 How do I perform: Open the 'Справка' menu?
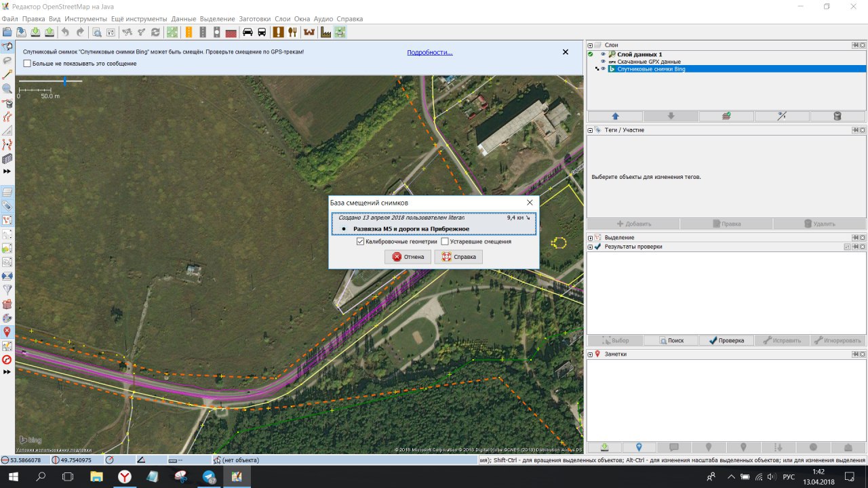350,19
